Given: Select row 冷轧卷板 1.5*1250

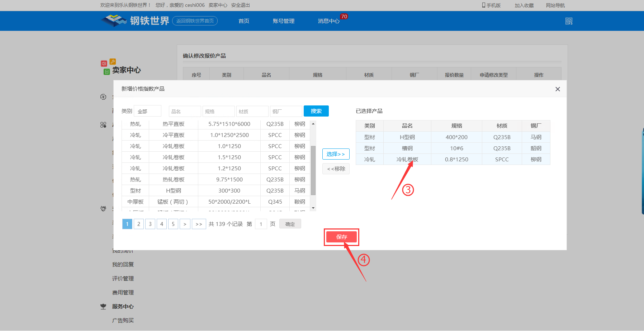Looking at the screenshot, I should click(216, 157).
